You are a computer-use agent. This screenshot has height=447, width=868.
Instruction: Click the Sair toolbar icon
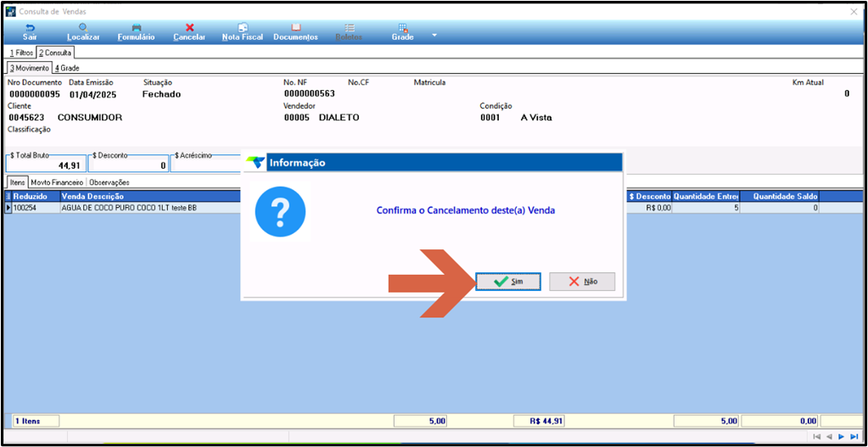[x=30, y=32]
